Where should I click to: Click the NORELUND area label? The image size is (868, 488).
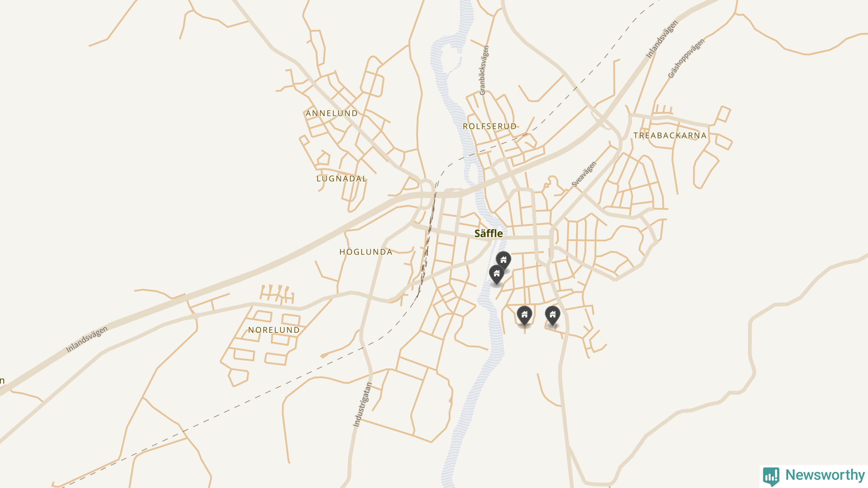coord(274,330)
